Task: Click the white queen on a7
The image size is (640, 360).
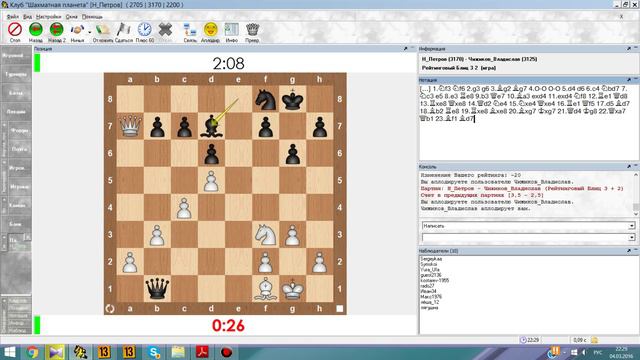Action: click(130, 126)
